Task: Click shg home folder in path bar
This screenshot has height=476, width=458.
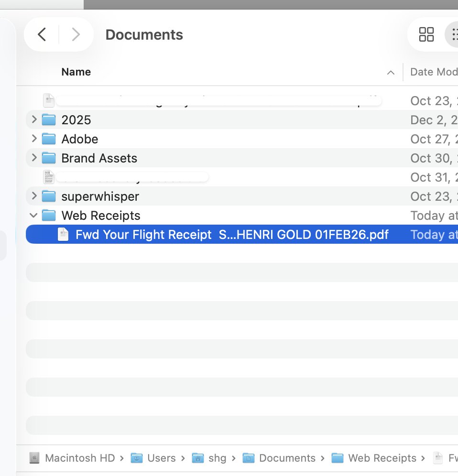Action: (x=209, y=458)
